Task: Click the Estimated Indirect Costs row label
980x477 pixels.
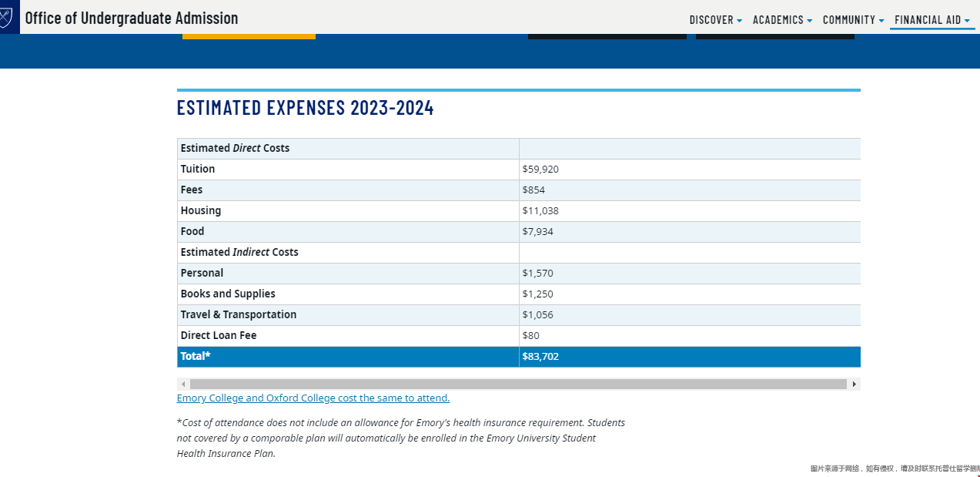Action: (x=239, y=252)
